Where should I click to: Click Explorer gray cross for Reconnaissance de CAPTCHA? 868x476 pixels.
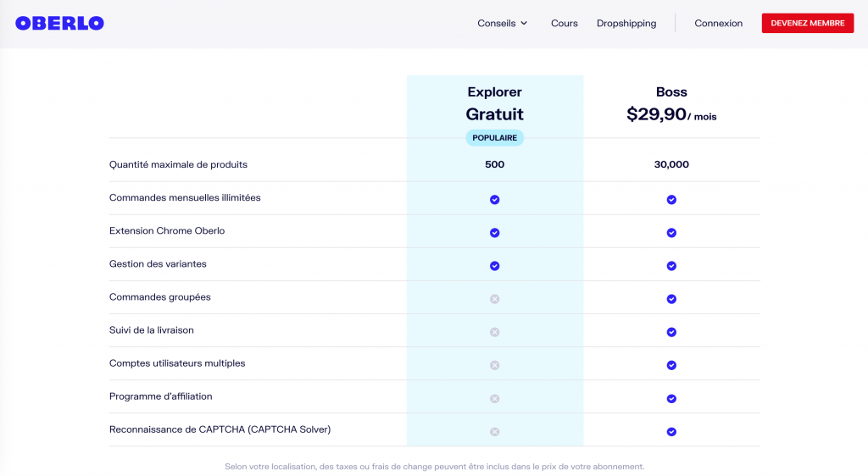coord(495,432)
